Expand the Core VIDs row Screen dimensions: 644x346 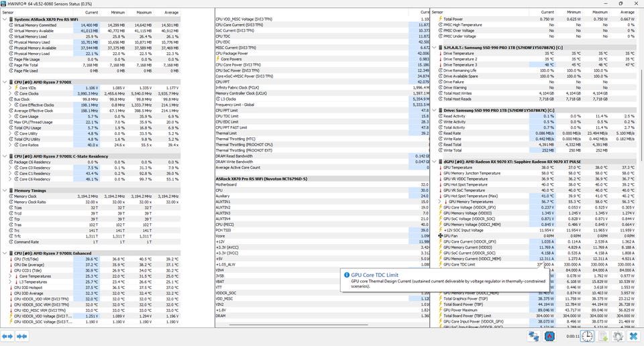[x=10, y=88]
